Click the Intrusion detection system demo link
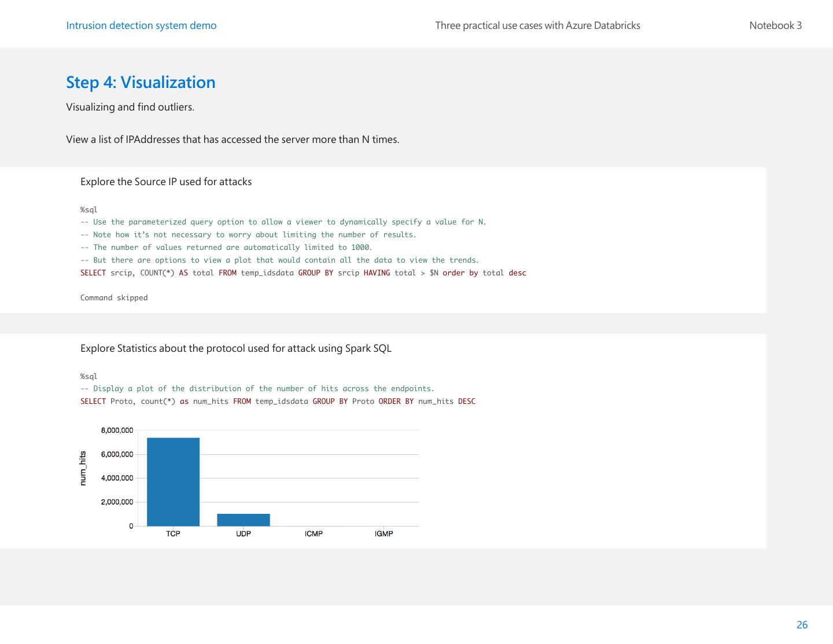833x644 pixels. 141,25
